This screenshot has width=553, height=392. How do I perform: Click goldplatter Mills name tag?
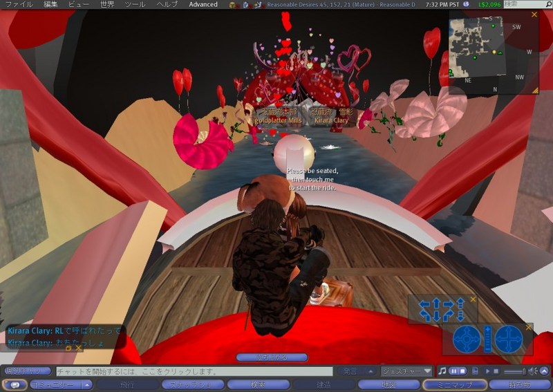pos(279,120)
